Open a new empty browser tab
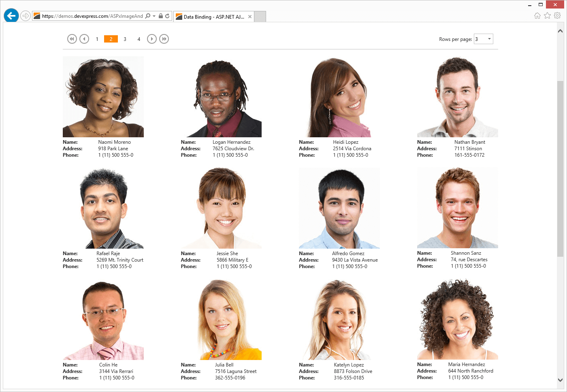Image resolution: width=567 pixels, height=392 pixels. click(x=260, y=17)
